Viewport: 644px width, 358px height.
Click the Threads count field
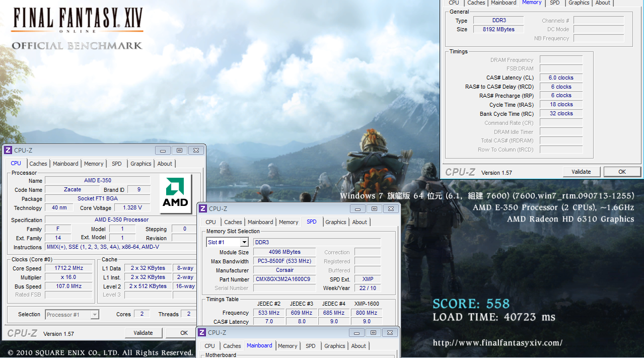click(189, 314)
